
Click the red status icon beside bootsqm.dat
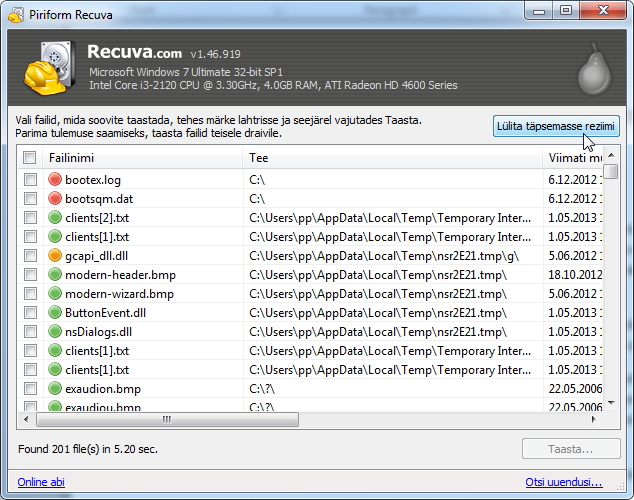(x=55, y=198)
